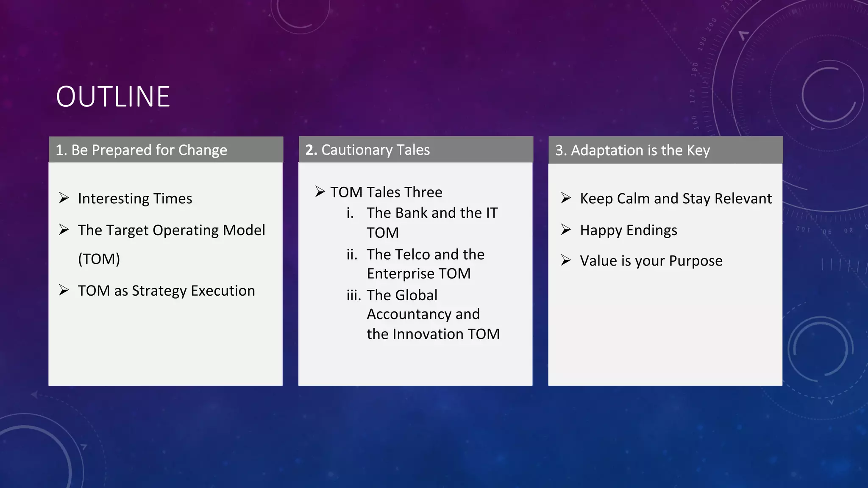868x488 pixels.
Task: Click 'Value is your Purpose' text
Action: [651, 261]
